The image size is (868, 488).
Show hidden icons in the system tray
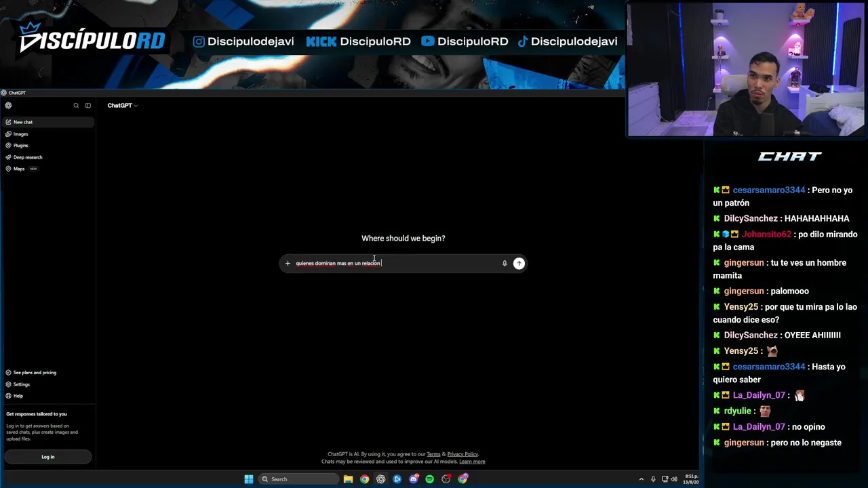[x=641, y=479]
